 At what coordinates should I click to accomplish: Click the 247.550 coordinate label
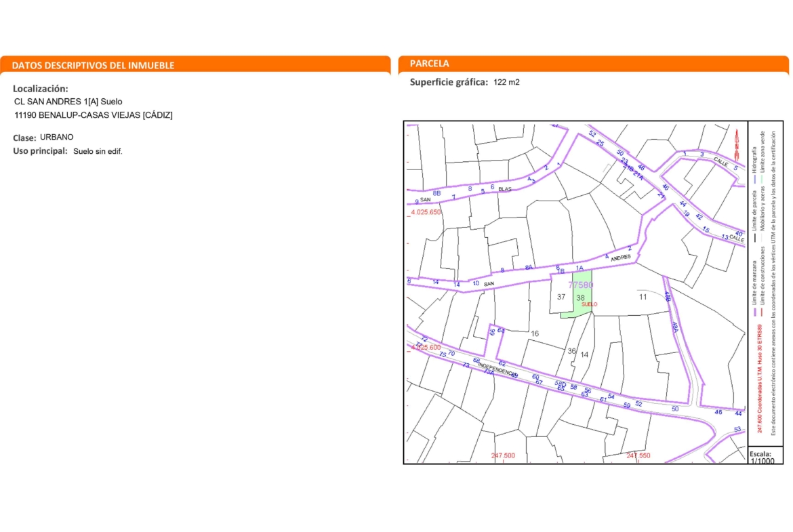point(638,455)
